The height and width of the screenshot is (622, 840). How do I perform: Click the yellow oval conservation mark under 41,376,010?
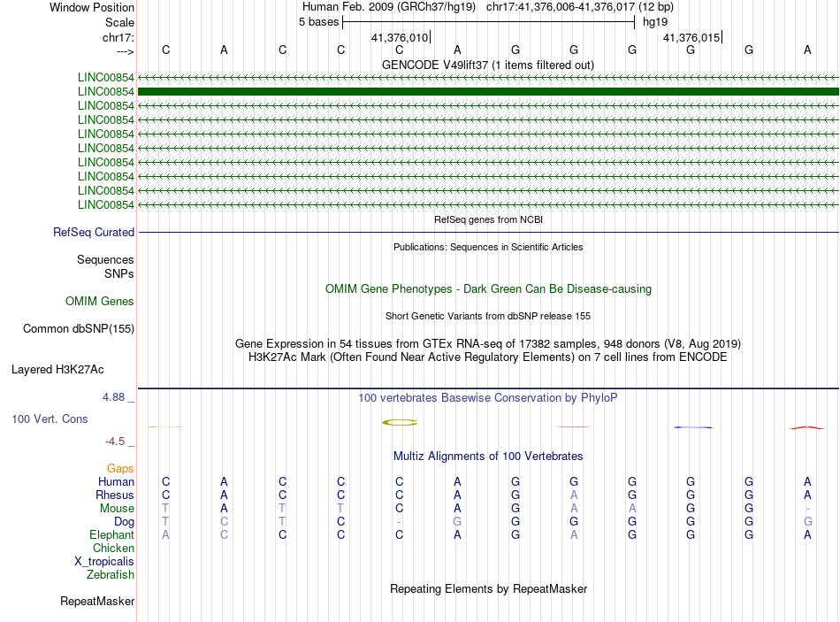(400, 423)
